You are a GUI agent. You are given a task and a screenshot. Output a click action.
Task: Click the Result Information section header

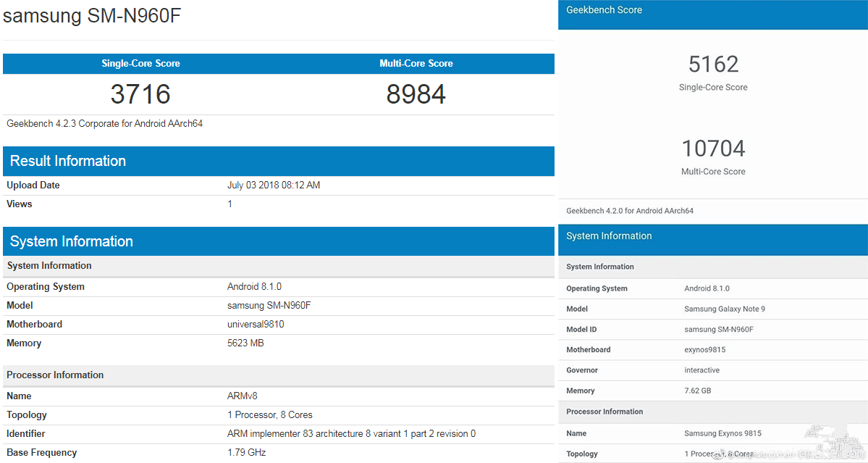tap(68, 161)
